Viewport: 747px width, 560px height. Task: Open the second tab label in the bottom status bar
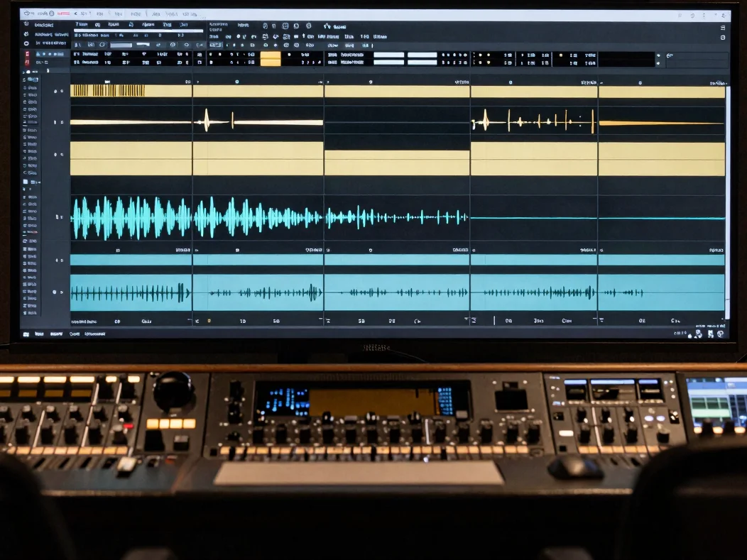(56, 334)
